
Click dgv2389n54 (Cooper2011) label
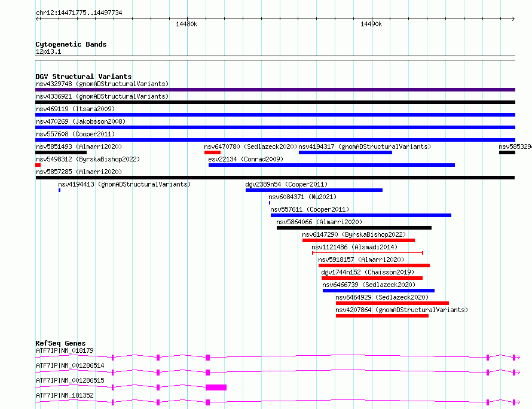pos(286,184)
